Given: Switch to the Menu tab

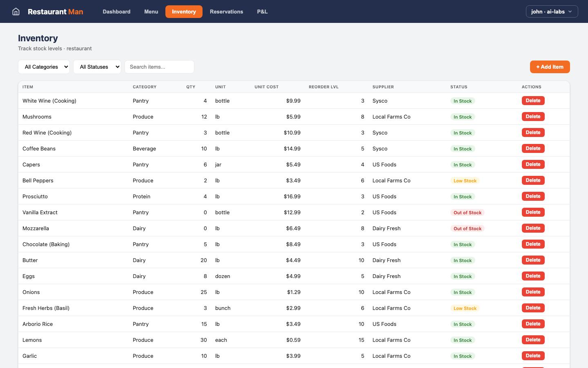Looking at the screenshot, I should (x=151, y=11).
